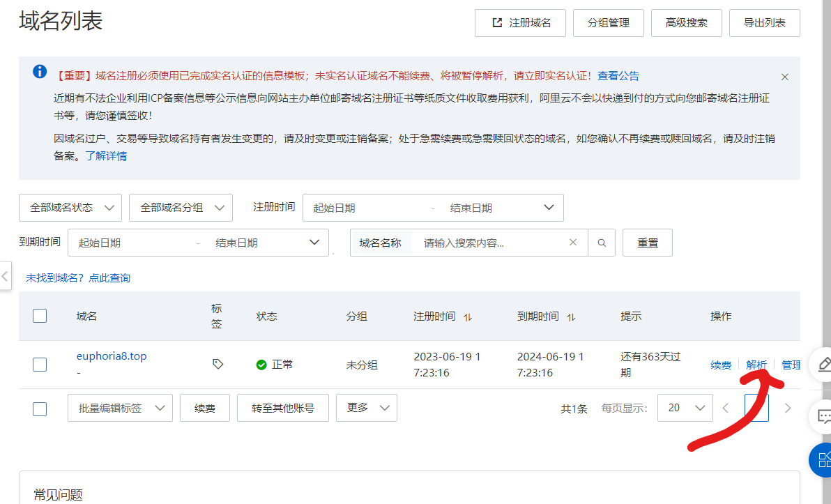Sort by registration time column
Image resolution: width=831 pixels, height=504 pixels.
click(x=468, y=317)
